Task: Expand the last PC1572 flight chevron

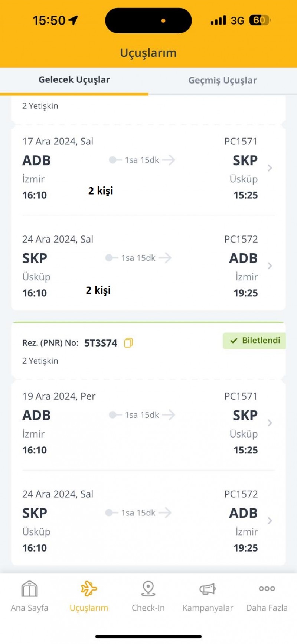Action: tap(270, 521)
